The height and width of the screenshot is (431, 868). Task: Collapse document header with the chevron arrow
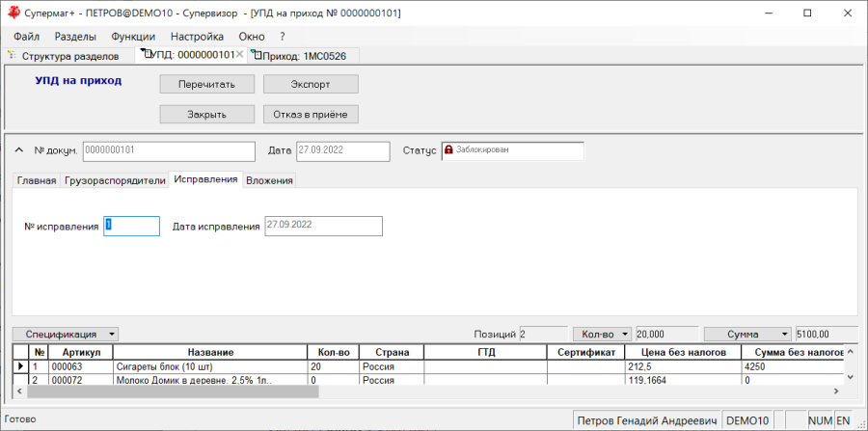click(x=18, y=149)
